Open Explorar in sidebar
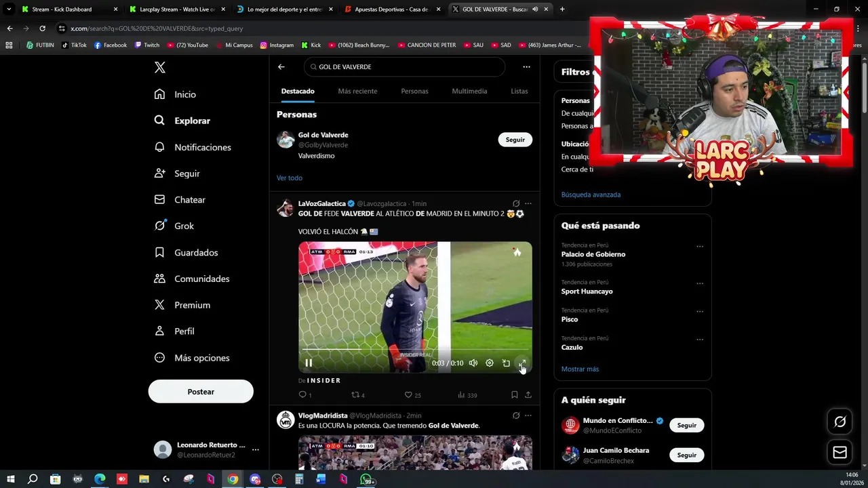Viewport: 868px width, 488px height. (182, 121)
